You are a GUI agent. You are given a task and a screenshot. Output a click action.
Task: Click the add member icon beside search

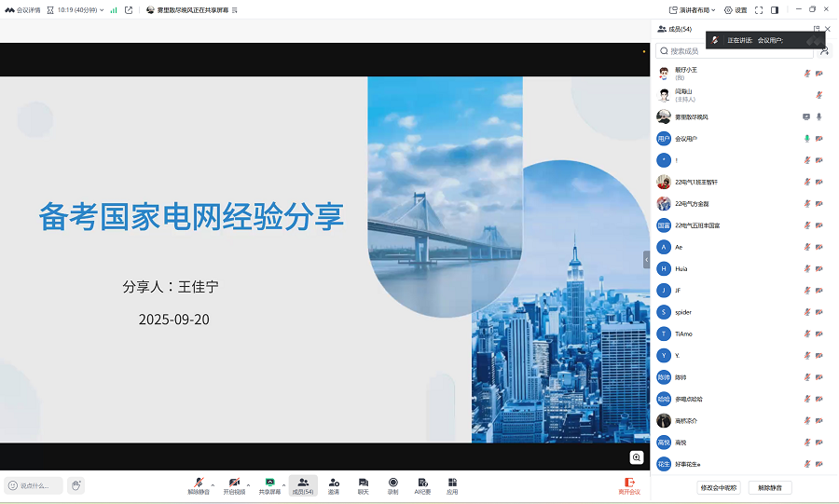pos(824,51)
